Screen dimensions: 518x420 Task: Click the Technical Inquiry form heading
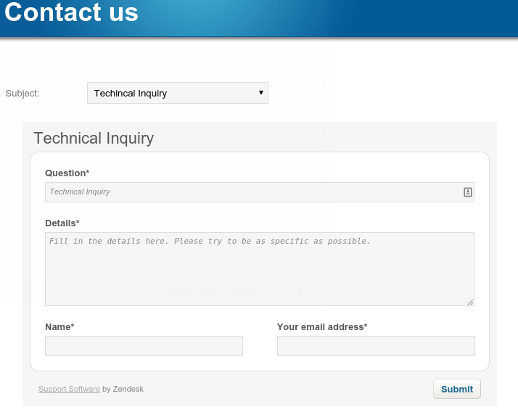coord(94,138)
